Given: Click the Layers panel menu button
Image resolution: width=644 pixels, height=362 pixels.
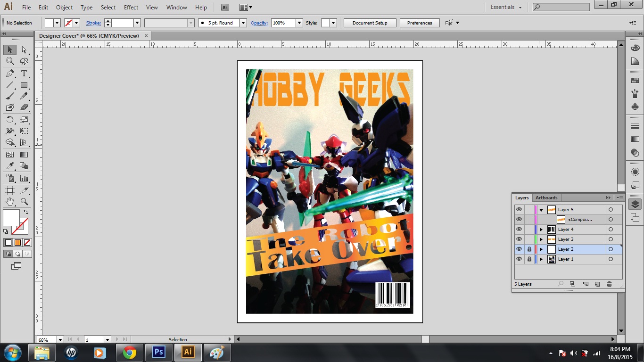Looking at the screenshot, I should [620, 197].
